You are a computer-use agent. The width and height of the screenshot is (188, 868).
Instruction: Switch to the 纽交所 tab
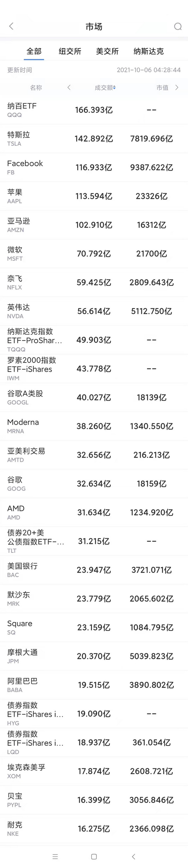click(x=70, y=51)
